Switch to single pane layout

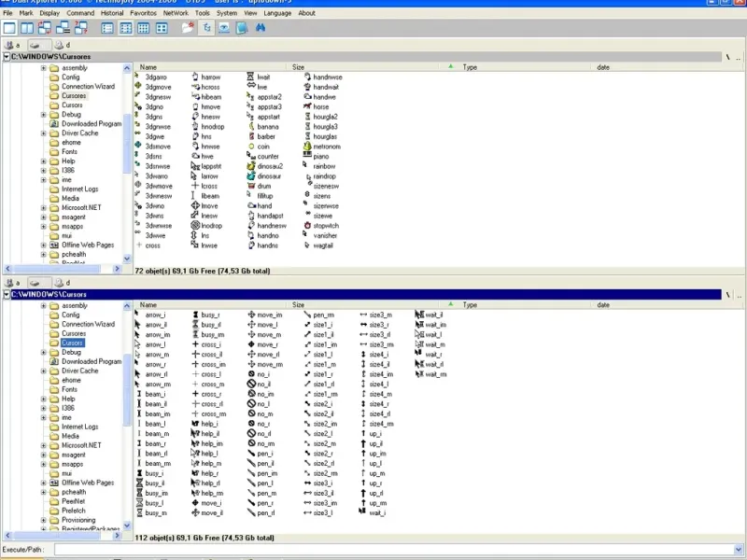[x=9, y=28]
